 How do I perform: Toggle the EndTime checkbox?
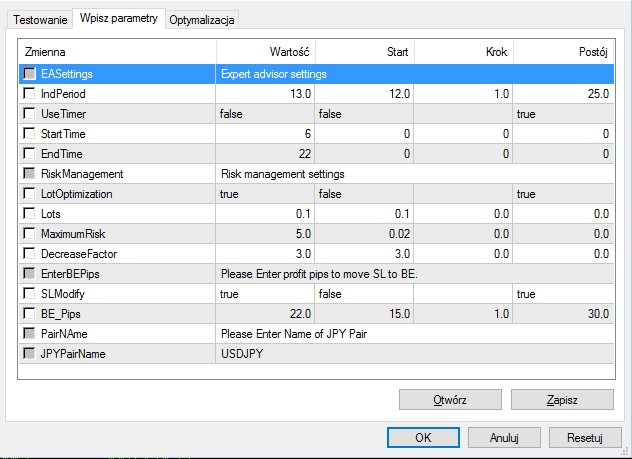(29, 154)
